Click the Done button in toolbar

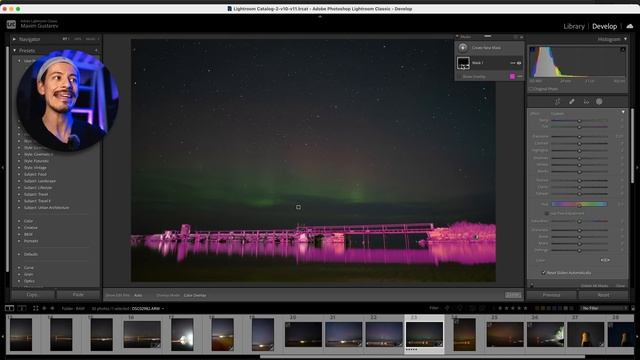513,295
